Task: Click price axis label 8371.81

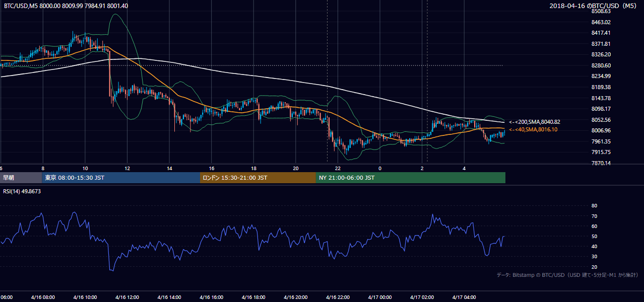Action: click(x=601, y=44)
